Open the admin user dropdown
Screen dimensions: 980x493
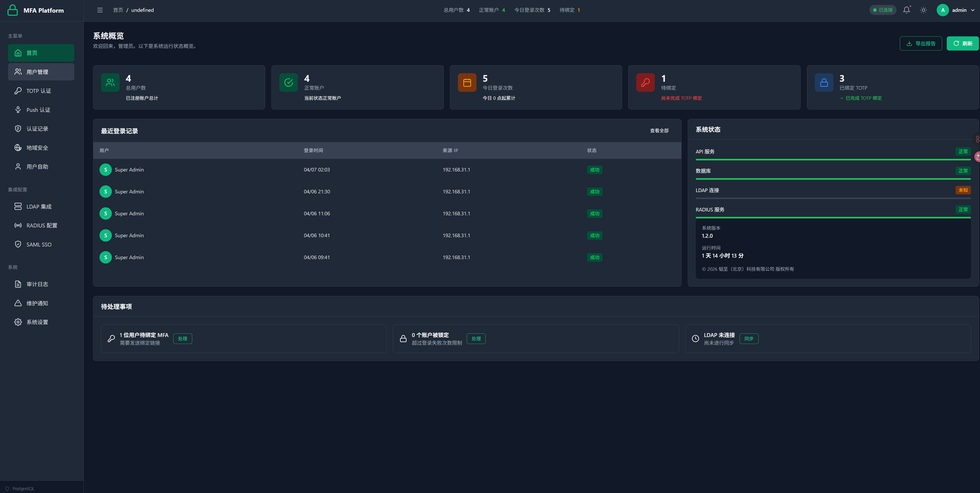tap(956, 10)
